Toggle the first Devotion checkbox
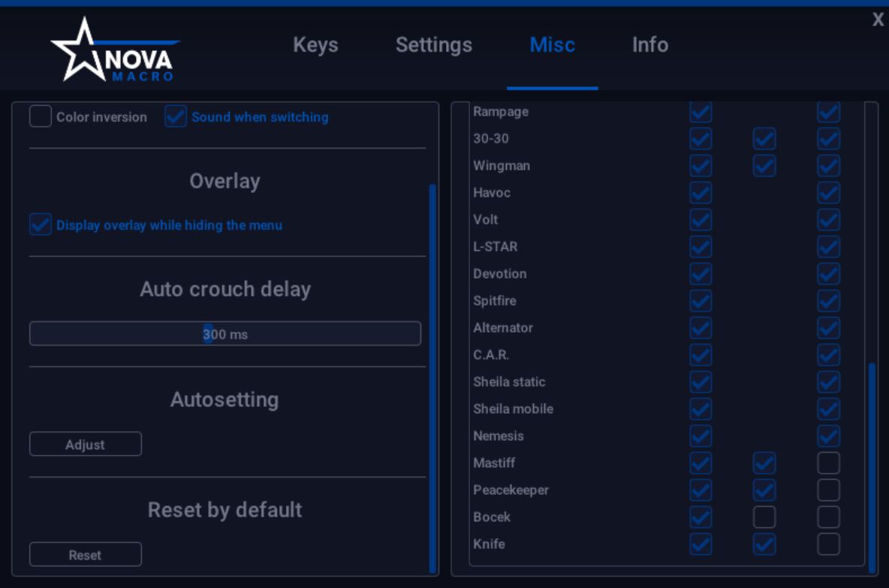Screen dimensions: 889x588 701,274
